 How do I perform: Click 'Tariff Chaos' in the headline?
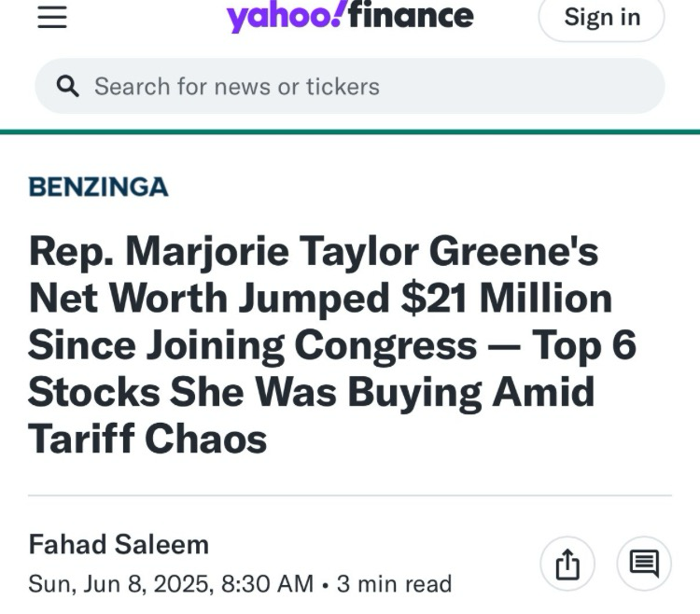147,439
